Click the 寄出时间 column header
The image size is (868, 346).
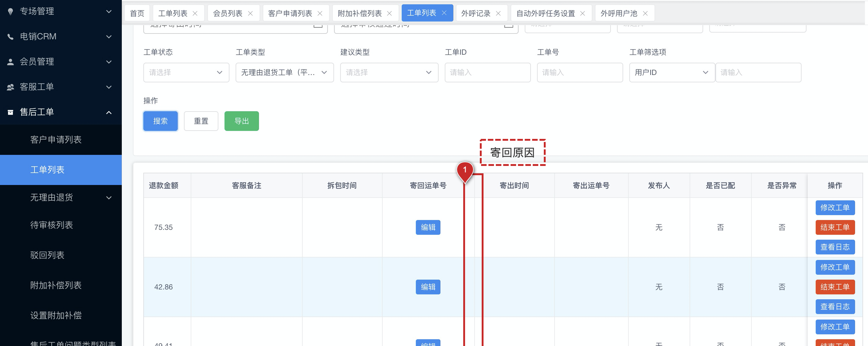click(x=514, y=186)
